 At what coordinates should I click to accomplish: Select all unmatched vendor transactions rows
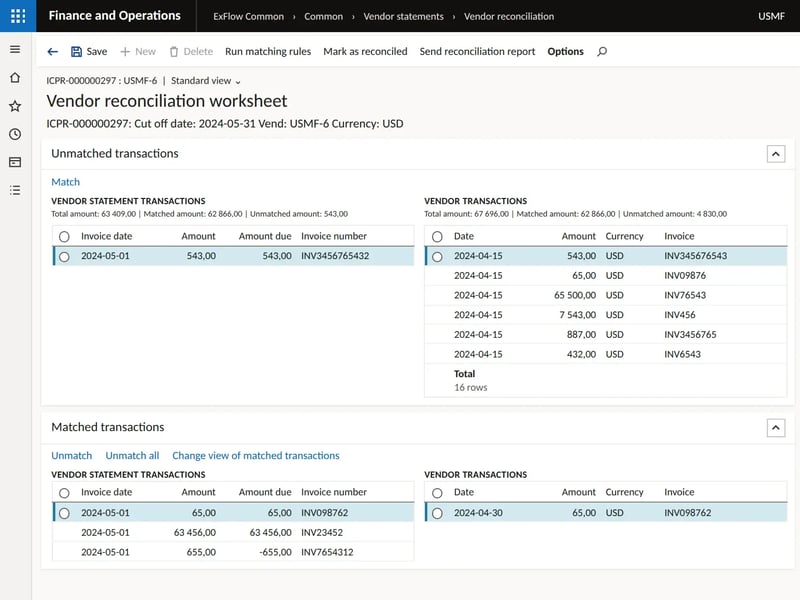click(x=437, y=237)
